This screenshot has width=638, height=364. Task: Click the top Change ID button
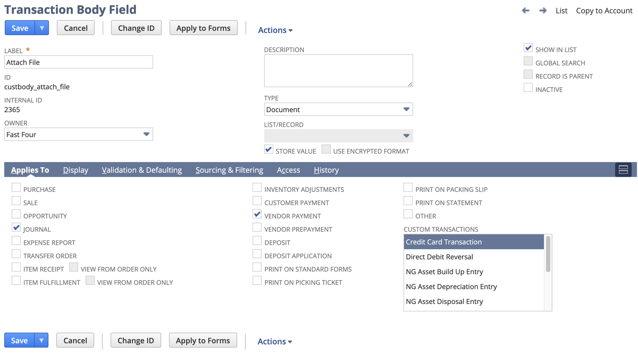coord(136,28)
